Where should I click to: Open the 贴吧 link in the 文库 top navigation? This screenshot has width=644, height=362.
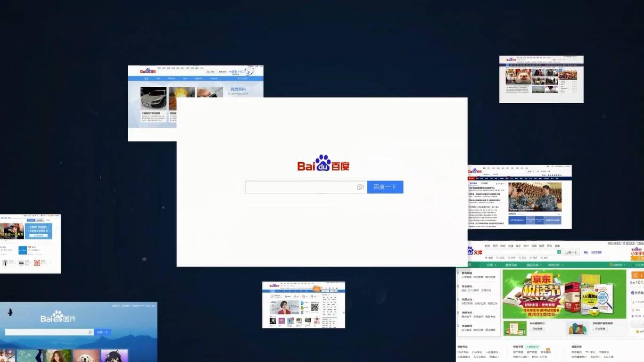coord(503,246)
